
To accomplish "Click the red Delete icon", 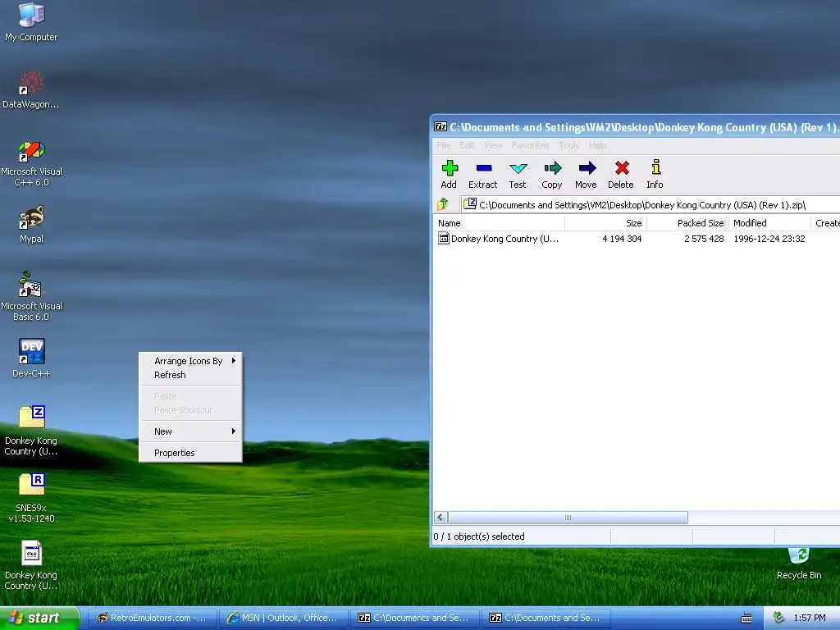I will (x=621, y=174).
